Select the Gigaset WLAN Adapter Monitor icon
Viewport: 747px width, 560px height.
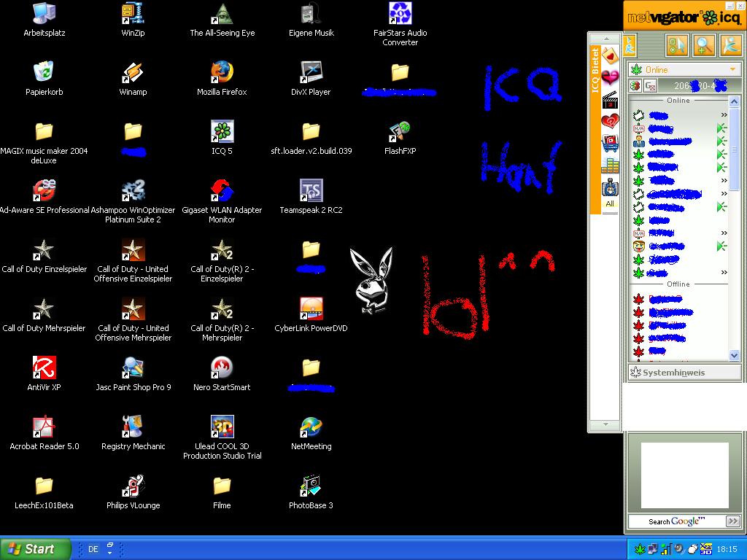[222, 201]
